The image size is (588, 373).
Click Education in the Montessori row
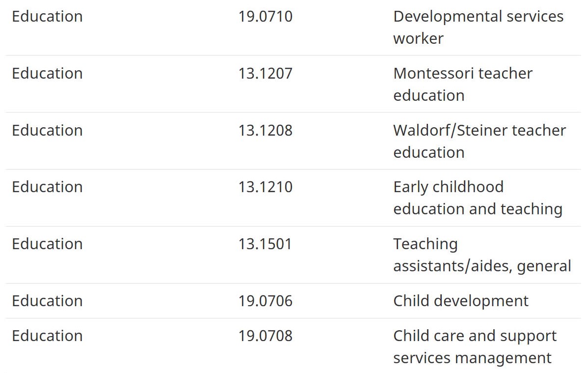tap(47, 74)
